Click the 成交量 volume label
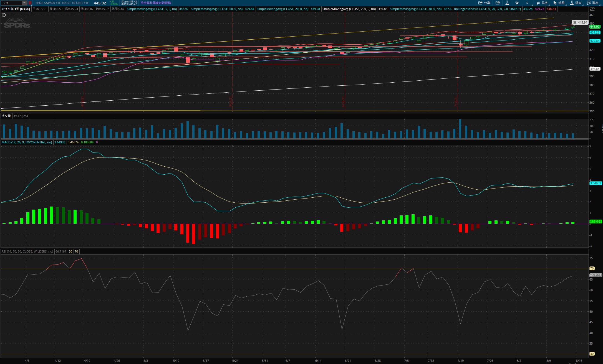The image size is (603, 364). [x=6, y=116]
